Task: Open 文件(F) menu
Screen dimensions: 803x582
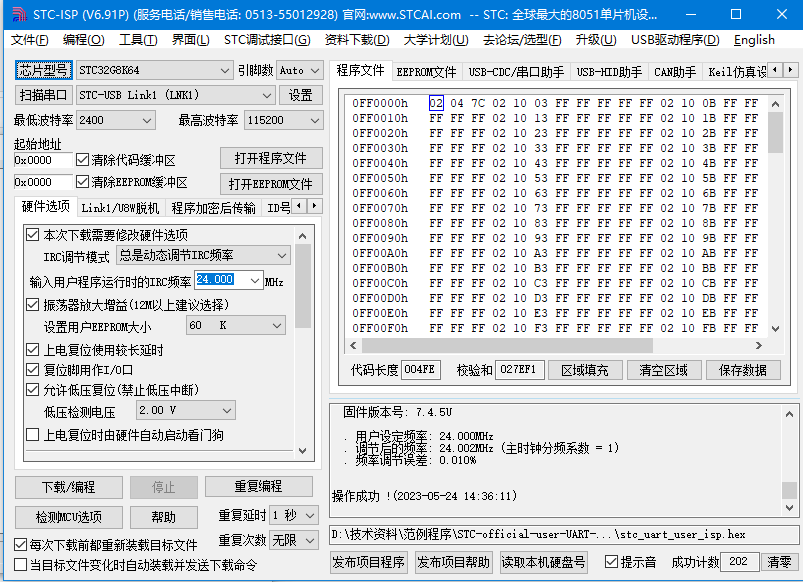Action: point(30,40)
